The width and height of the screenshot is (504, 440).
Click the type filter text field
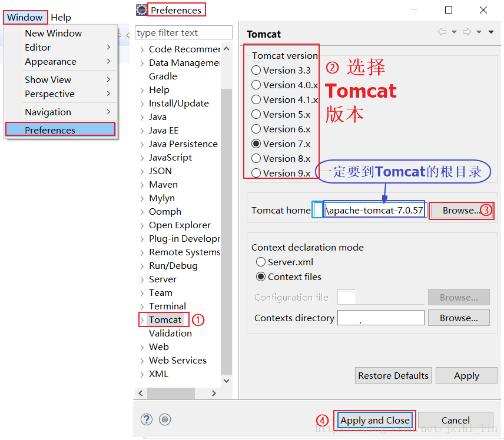click(x=184, y=32)
